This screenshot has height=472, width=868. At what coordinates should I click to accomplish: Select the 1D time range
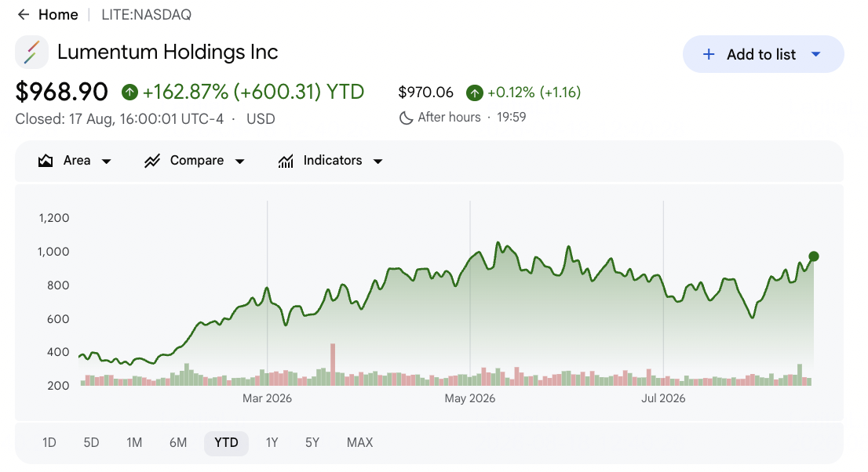[x=49, y=443]
